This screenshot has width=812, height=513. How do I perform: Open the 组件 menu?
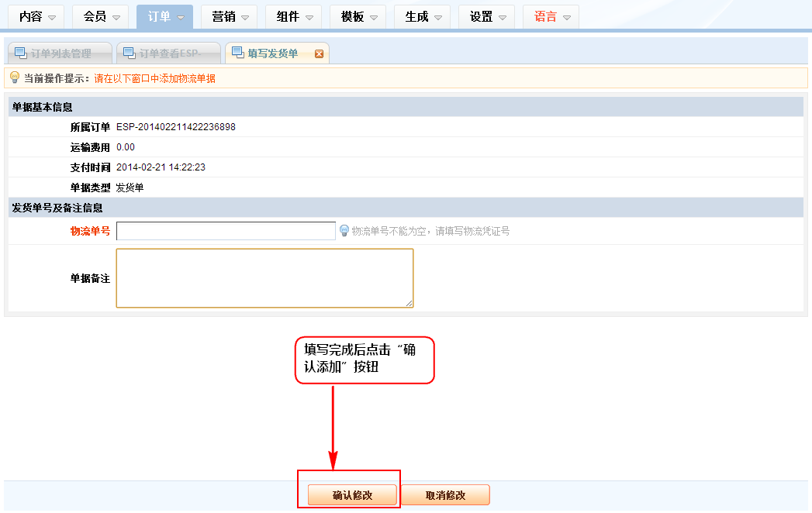point(293,16)
